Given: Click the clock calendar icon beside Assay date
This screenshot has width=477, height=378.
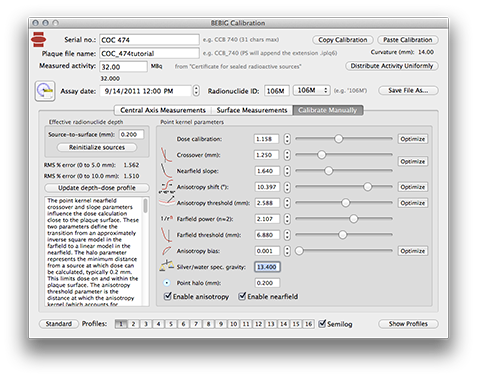Looking at the screenshot, I should coord(45,91).
